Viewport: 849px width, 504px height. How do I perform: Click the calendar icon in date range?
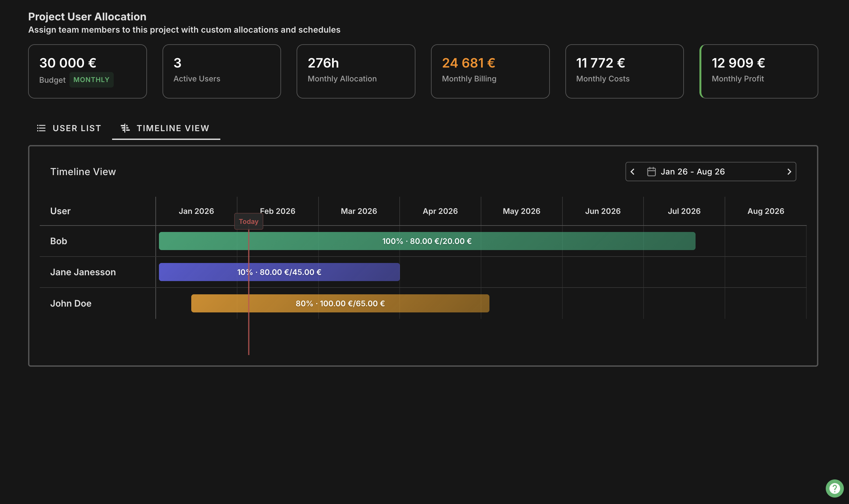(x=651, y=172)
